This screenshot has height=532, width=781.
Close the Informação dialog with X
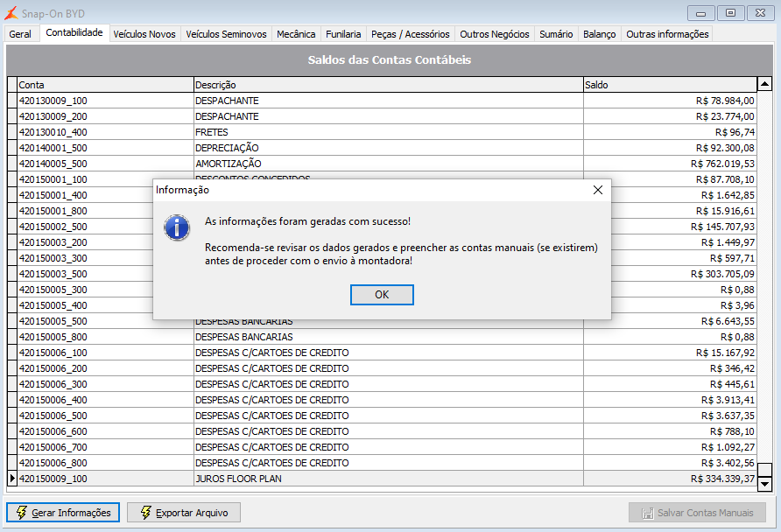coord(598,190)
